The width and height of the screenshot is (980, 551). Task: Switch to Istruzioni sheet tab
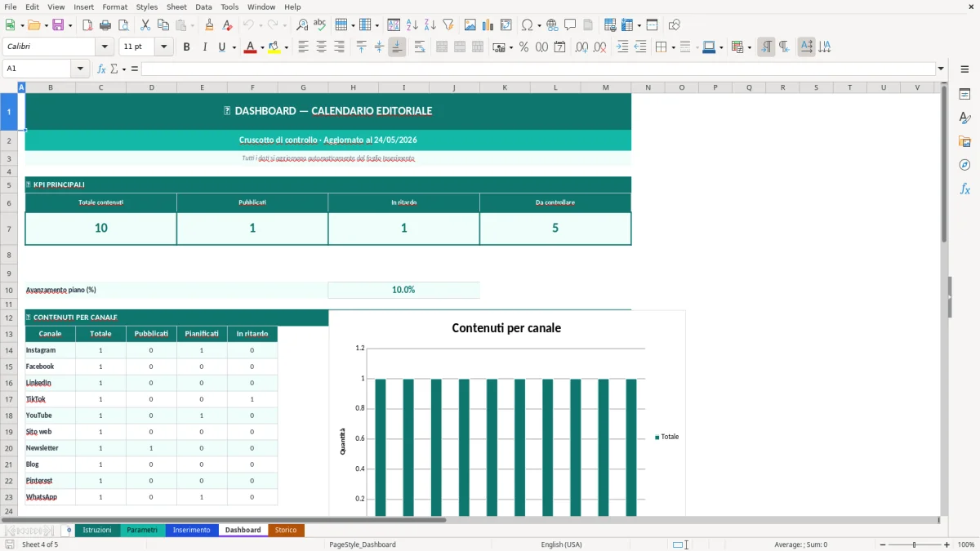[97, 530]
